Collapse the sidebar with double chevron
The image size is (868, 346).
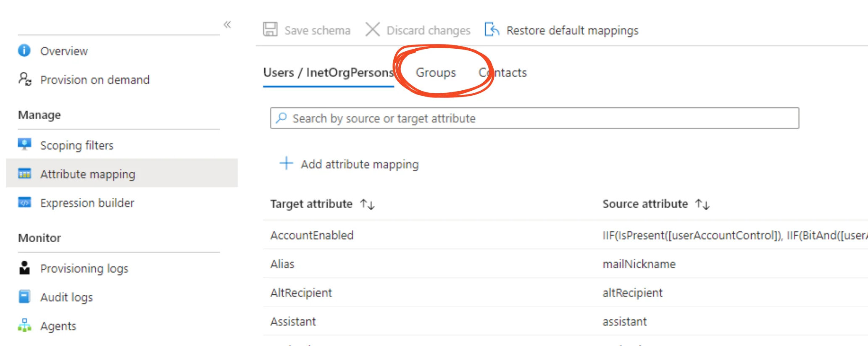pyautogui.click(x=227, y=24)
